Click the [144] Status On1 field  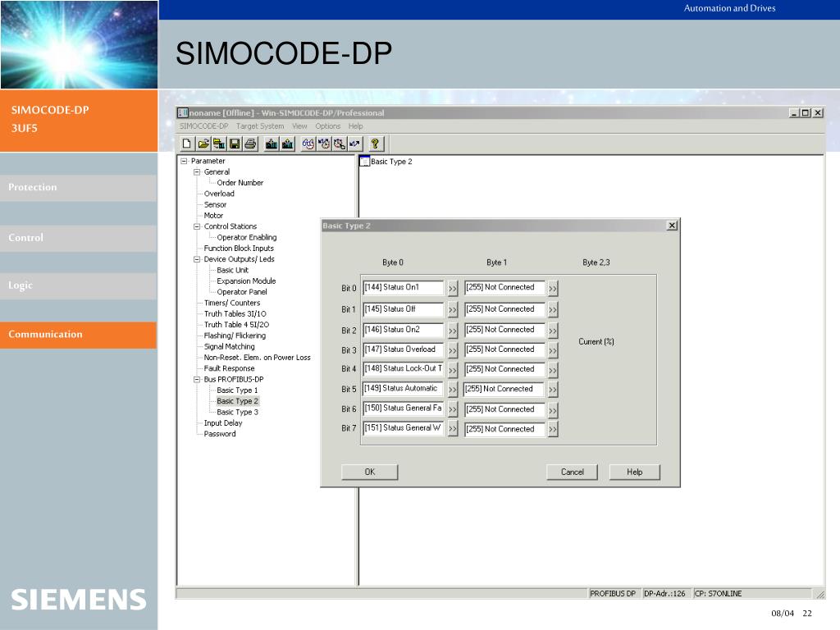click(404, 288)
